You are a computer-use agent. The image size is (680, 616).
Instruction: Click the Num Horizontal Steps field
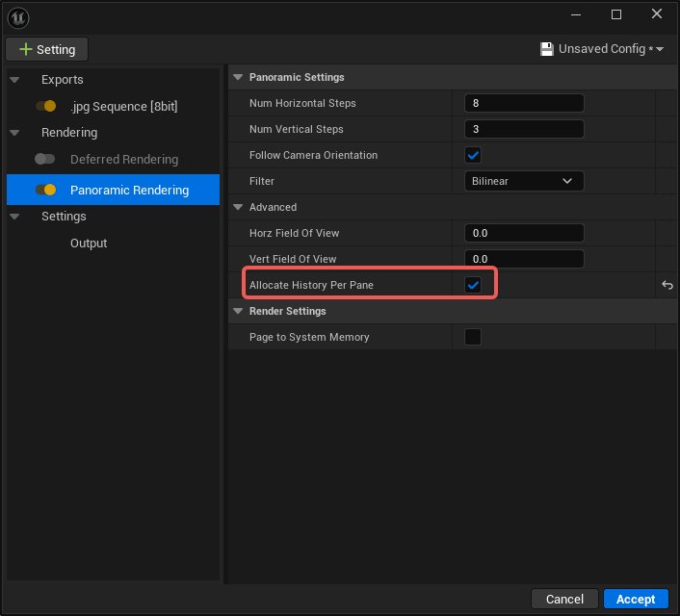coord(524,103)
